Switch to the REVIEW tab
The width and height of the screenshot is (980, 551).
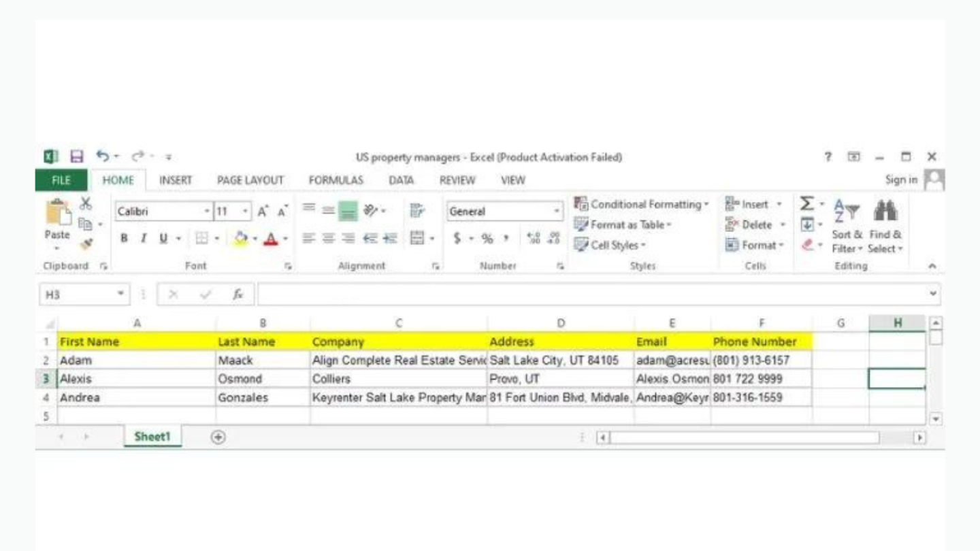pos(457,180)
